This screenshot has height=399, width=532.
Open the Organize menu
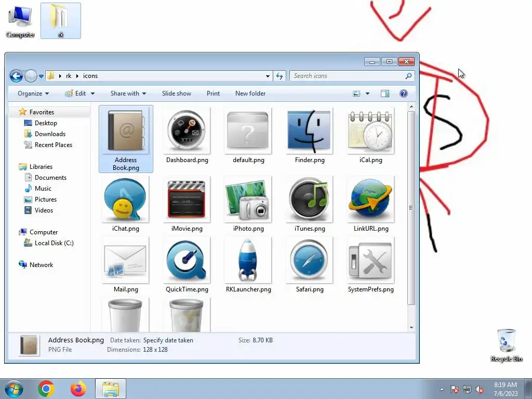pyautogui.click(x=33, y=94)
